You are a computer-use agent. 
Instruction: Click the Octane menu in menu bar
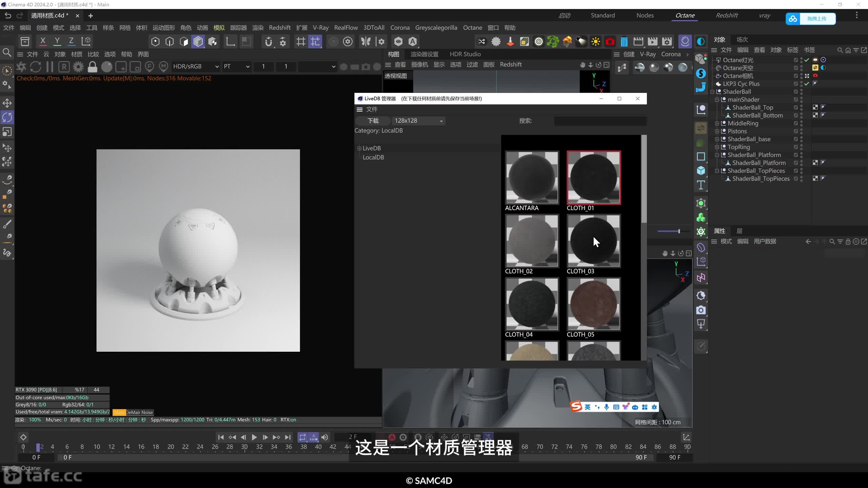click(x=472, y=27)
